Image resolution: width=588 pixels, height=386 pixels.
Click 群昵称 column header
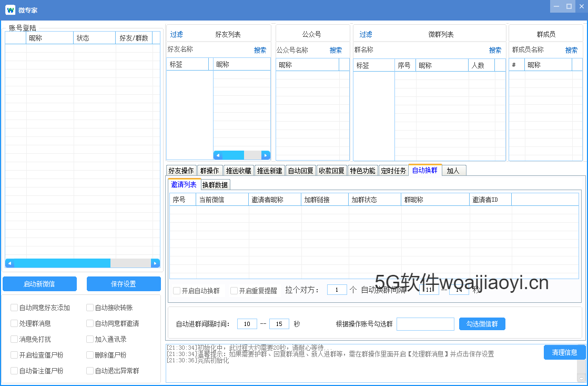[x=435, y=200]
